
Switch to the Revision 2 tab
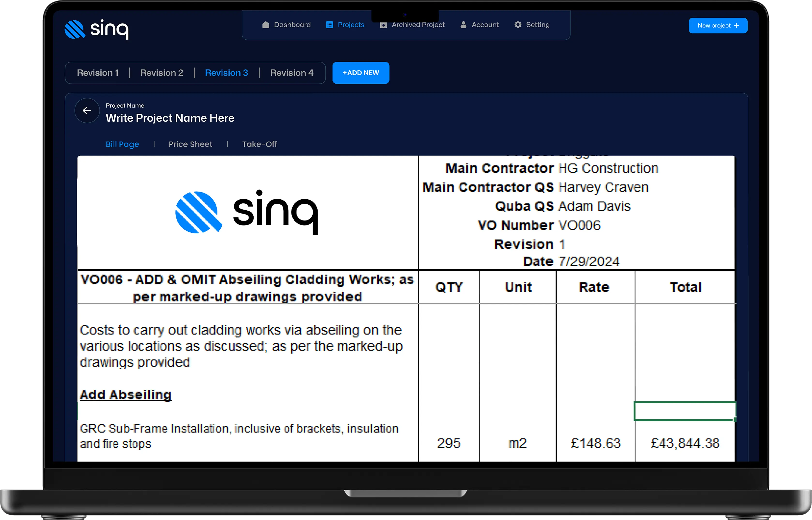pos(162,73)
